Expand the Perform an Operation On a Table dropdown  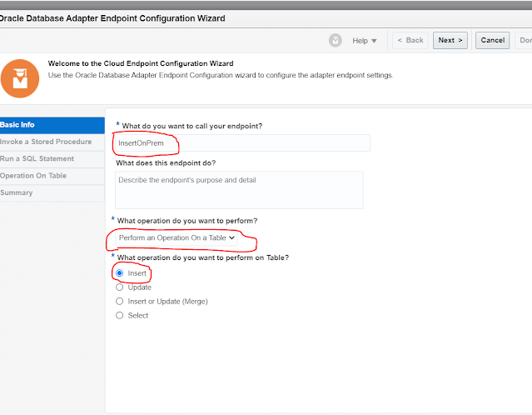click(177, 237)
